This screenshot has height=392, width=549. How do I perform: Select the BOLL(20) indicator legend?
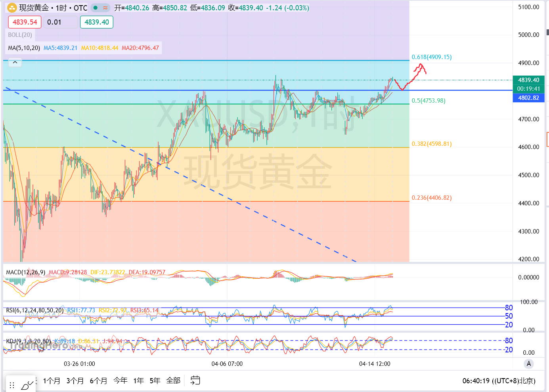tap(20, 35)
